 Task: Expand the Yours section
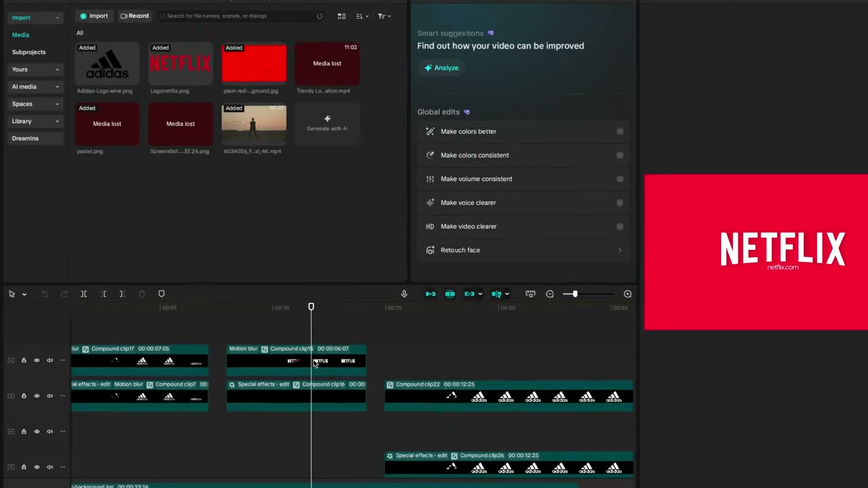point(35,69)
